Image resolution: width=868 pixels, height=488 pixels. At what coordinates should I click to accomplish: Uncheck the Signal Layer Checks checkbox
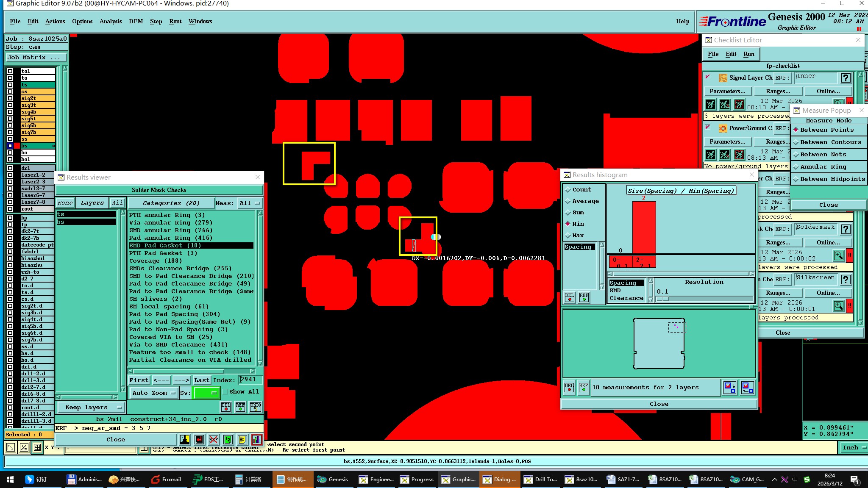[707, 77]
